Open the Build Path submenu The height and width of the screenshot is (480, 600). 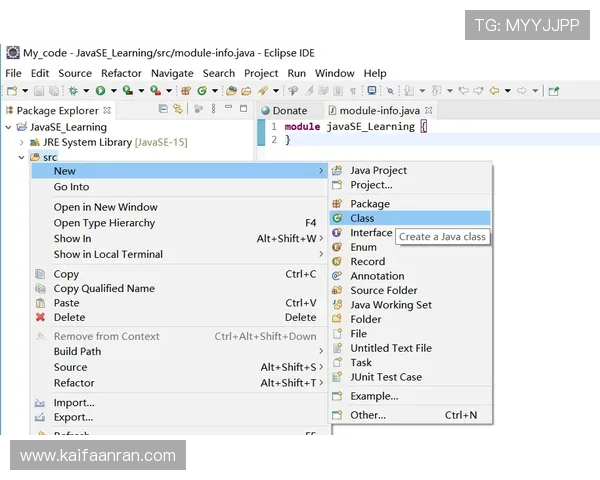(77, 352)
